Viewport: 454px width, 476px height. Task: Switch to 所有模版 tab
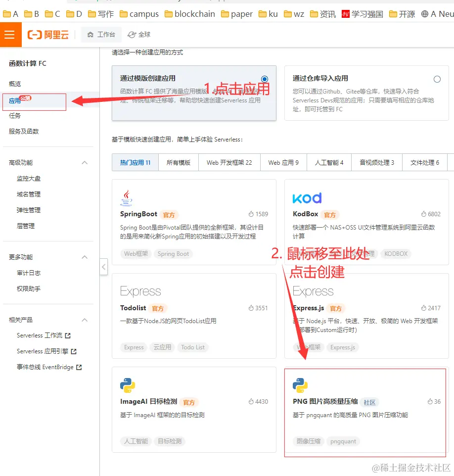[179, 163]
